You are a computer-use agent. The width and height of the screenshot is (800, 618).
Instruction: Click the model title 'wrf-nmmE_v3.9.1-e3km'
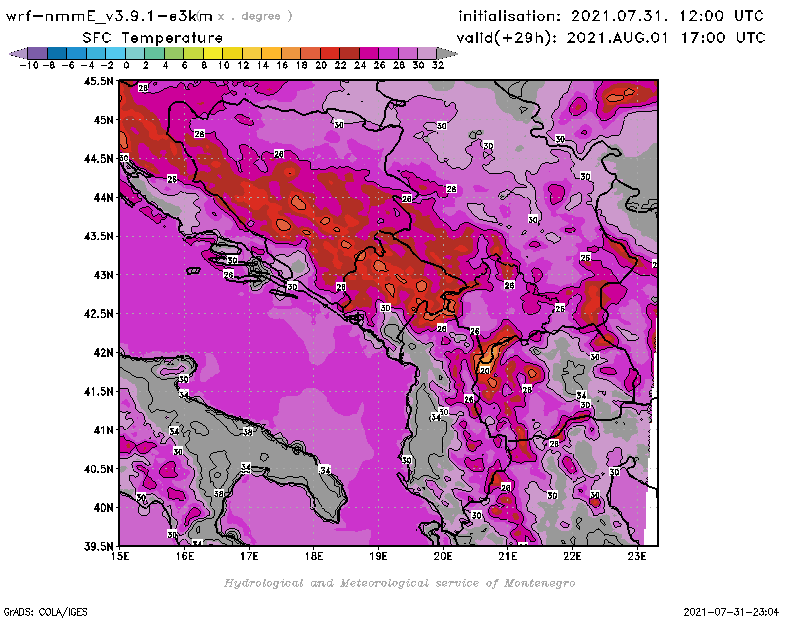click(x=109, y=16)
